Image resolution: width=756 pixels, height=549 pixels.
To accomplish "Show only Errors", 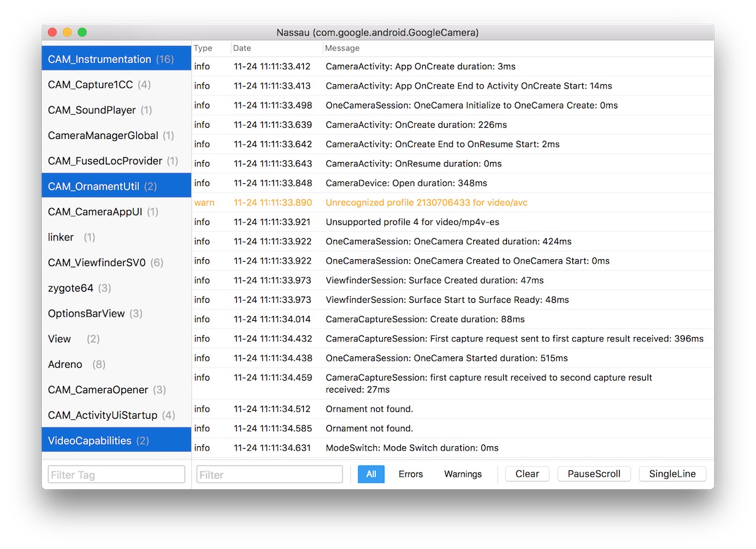I will pos(410,474).
